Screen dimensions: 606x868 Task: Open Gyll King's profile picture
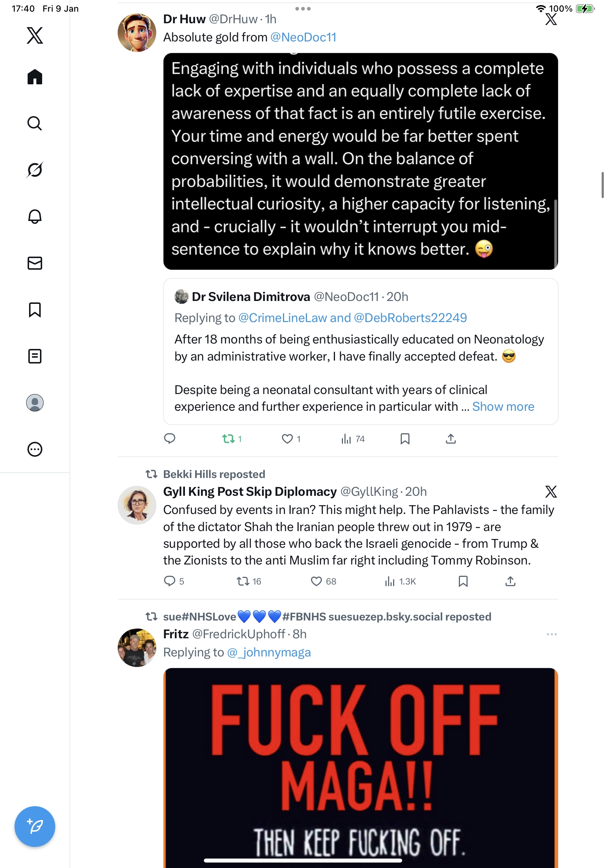tap(137, 505)
